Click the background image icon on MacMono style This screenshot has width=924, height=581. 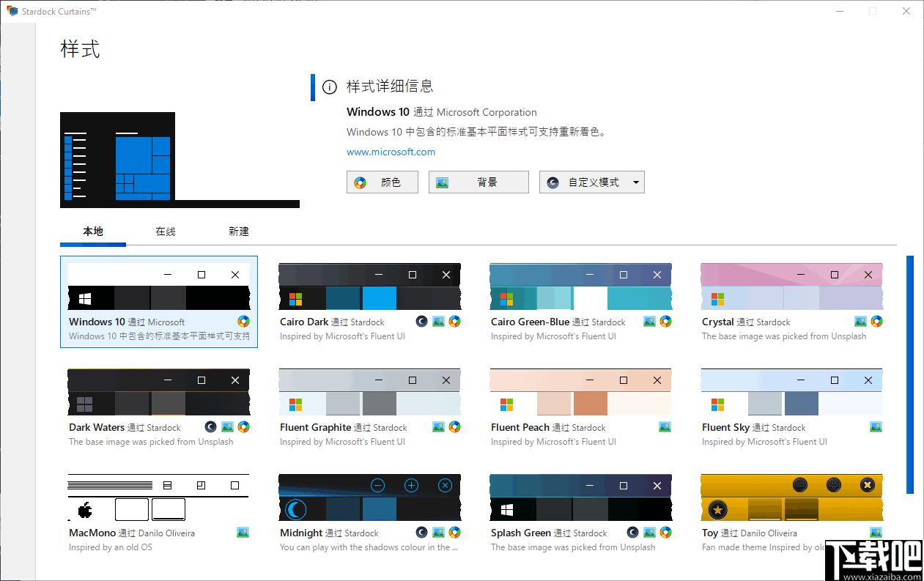click(x=243, y=533)
